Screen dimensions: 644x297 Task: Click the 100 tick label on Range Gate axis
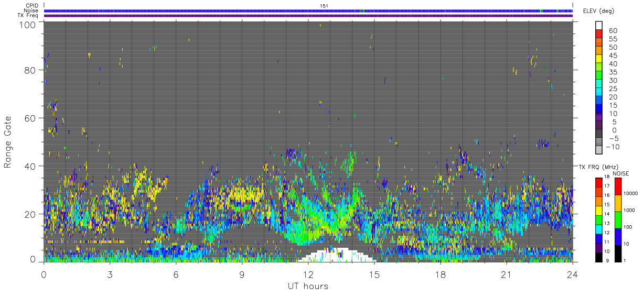click(x=28, y=24)
